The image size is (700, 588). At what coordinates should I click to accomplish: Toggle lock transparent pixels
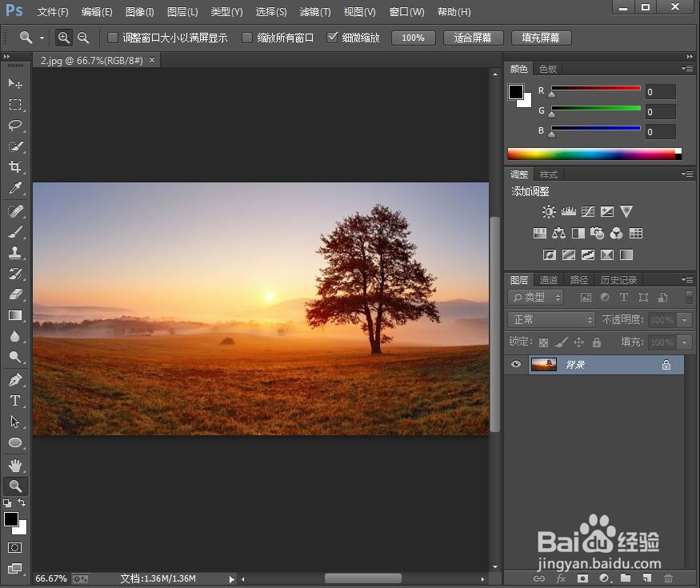[543, 343]
